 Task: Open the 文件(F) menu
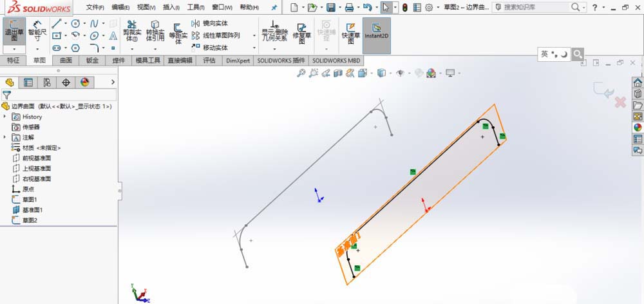[x=95, y=7]
